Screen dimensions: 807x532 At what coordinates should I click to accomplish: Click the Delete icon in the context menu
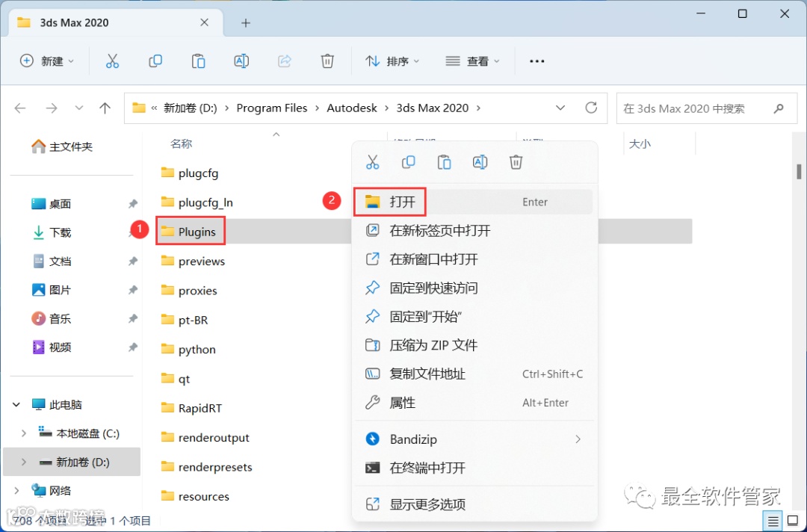[516, 162]
